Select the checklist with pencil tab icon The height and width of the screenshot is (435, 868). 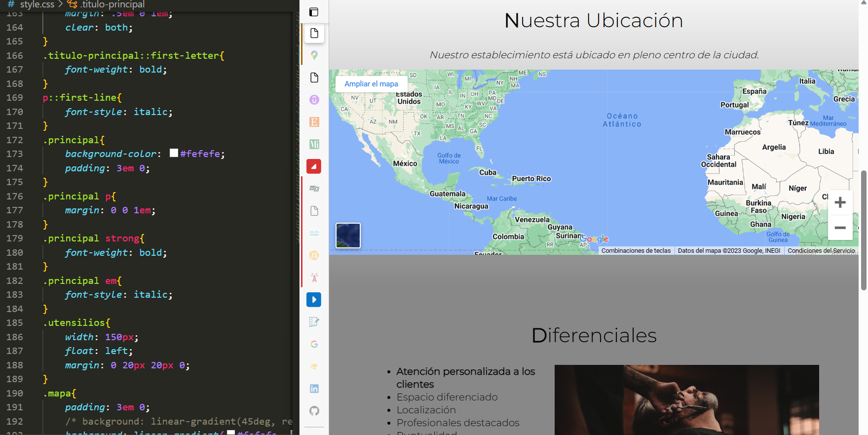tap(314, 322)
